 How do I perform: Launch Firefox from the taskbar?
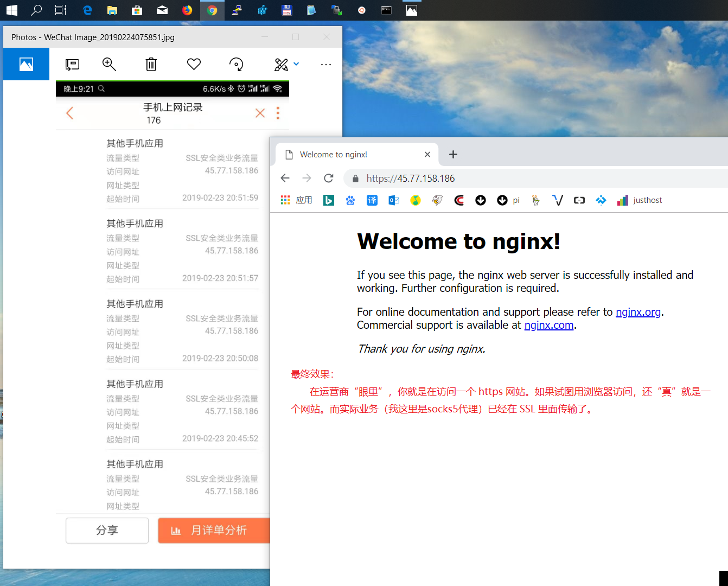(x=187, y=10)
